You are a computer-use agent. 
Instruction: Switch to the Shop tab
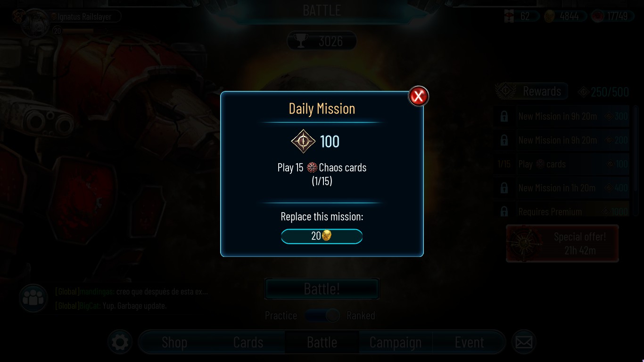pyautogui.click(x=174, y=342)
